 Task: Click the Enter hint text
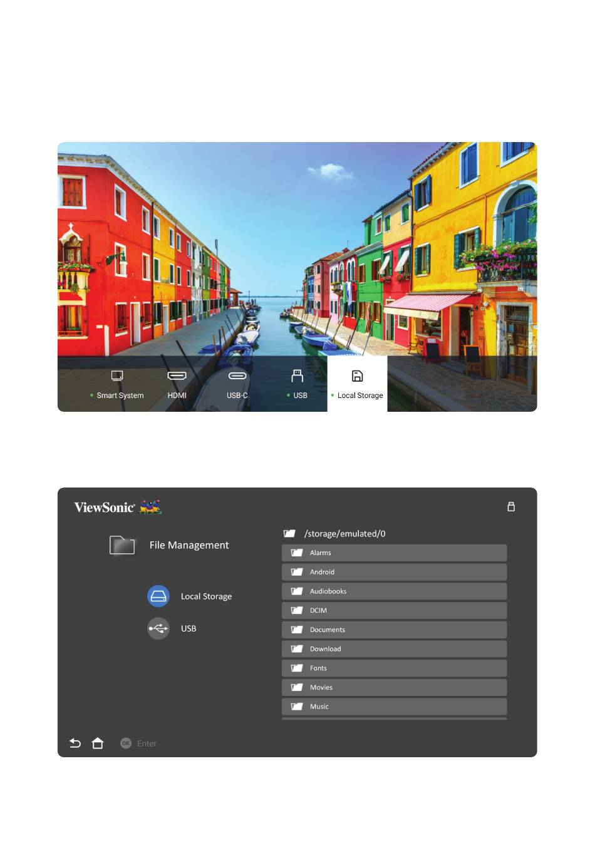click(x=147, y=743)
